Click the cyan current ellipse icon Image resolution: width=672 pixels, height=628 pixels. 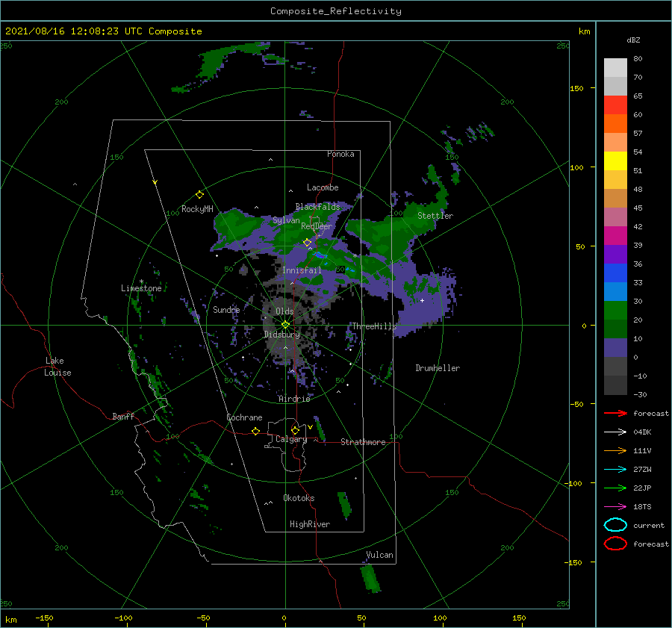coord(615,525)
